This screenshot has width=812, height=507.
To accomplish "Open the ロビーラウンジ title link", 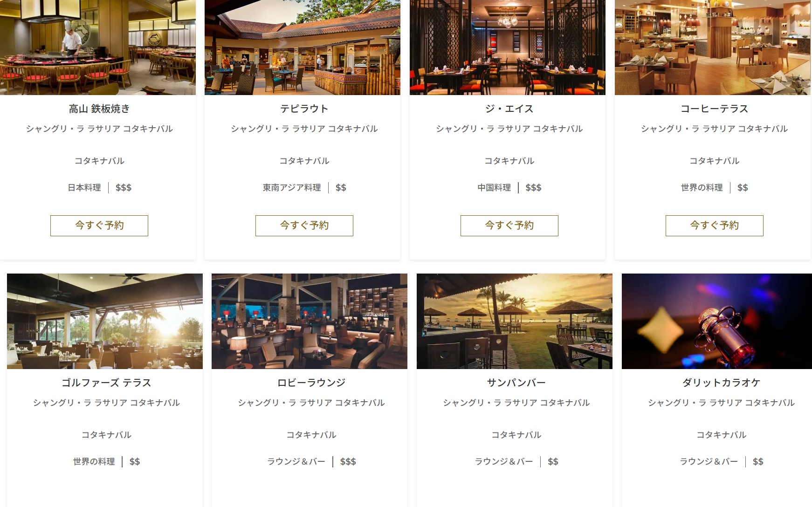I will tap(311, 383).
